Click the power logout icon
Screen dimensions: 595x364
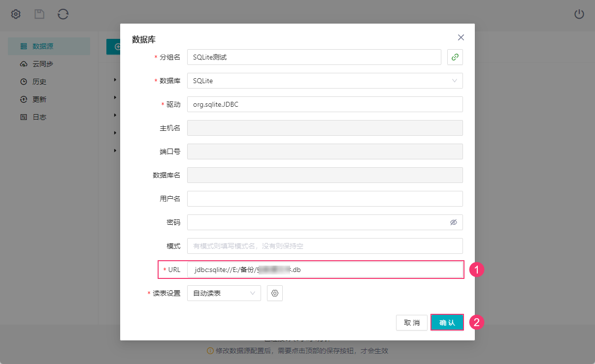pos(579,14)
